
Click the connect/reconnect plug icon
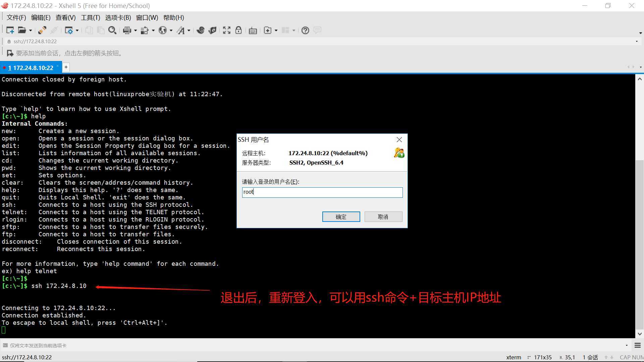42,30
